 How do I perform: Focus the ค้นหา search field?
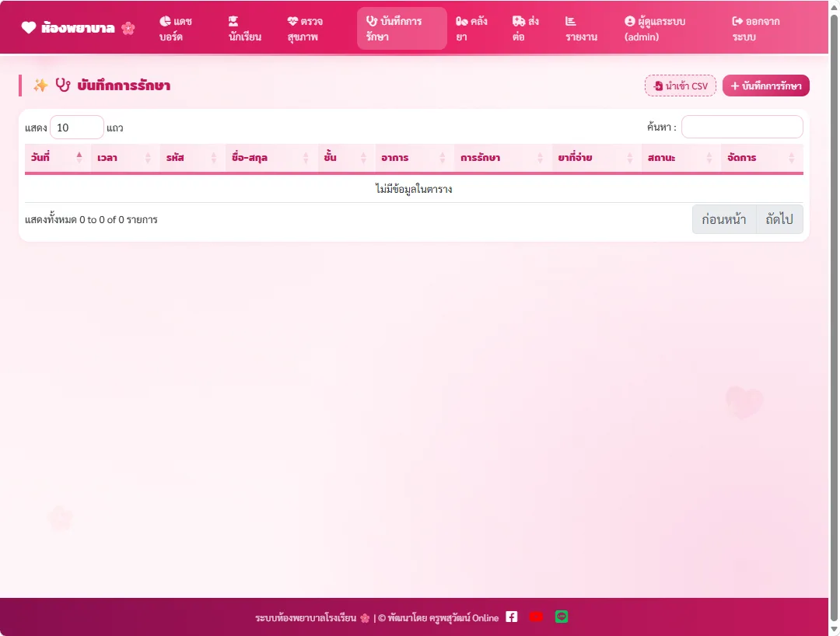coord(742,127)
